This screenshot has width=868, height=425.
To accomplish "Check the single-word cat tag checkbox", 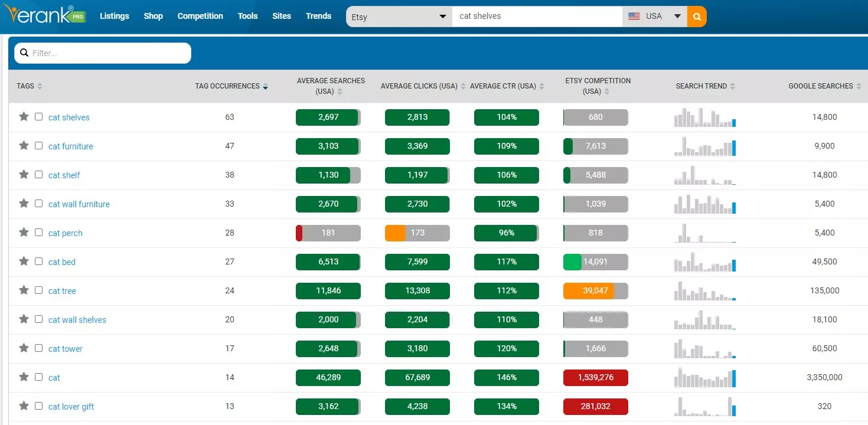I will coord(38,377).
